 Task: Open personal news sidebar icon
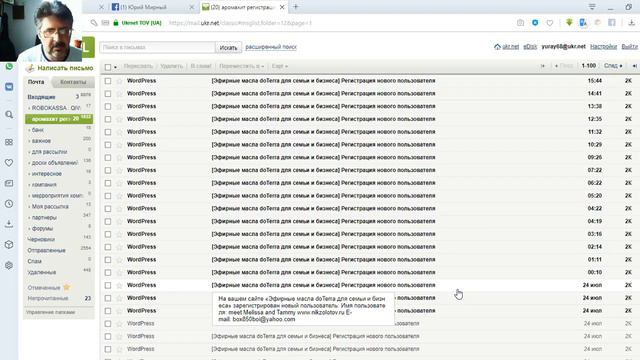tap(9, 183)
